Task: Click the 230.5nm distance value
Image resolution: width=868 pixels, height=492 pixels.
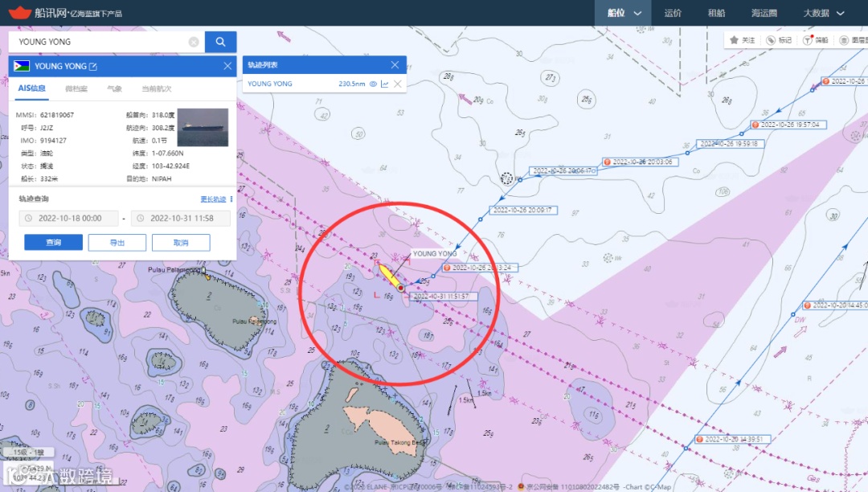Action: click(352, 84)
